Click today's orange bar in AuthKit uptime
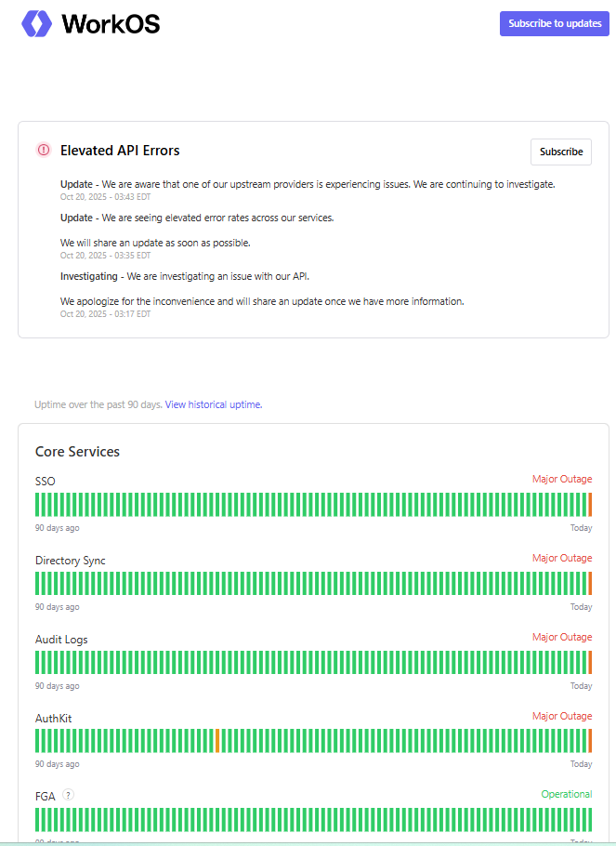Viewport: 616px width, 846px height. pyautogui.click(x=590, y=741)
